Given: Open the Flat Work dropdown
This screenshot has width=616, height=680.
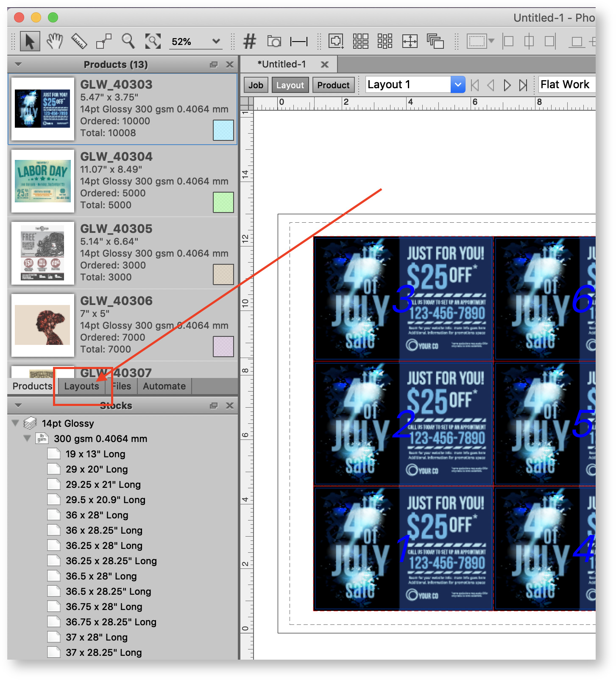Looking at the screenshot, I should pos(567,84).
